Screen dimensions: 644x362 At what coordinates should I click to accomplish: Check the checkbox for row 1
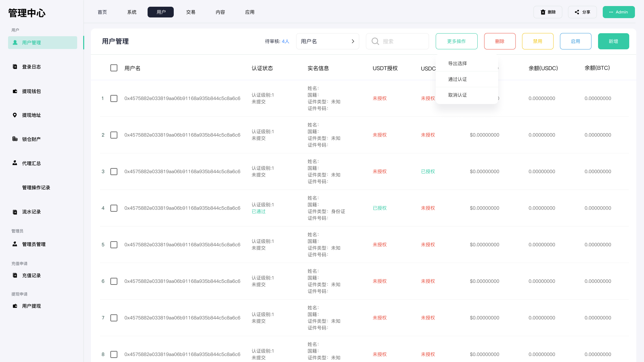(x=114, y=99)
